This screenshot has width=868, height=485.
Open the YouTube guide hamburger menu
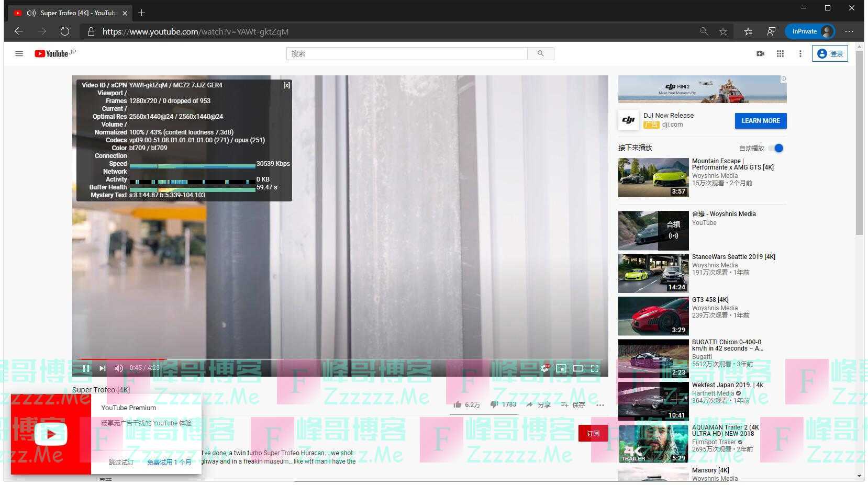pos(19,53)
